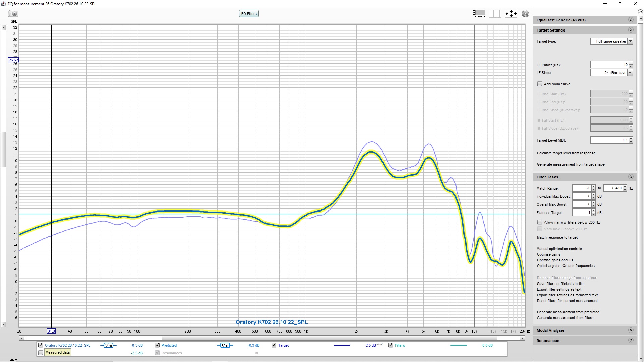Screen dimensions: 644x362
Task: Show scrollbars toggle icon in toolbar
Action: coord(479,14)
